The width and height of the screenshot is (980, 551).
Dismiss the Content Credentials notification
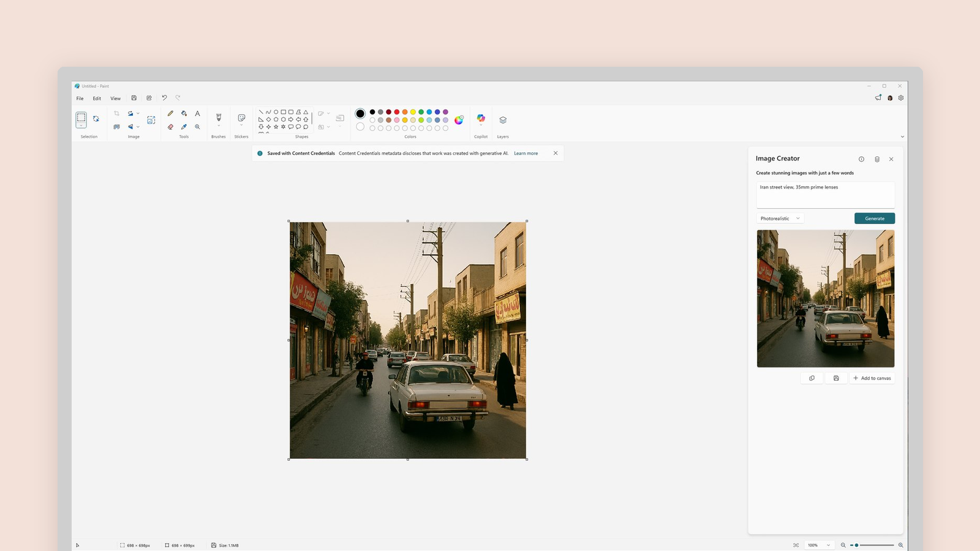556,153
